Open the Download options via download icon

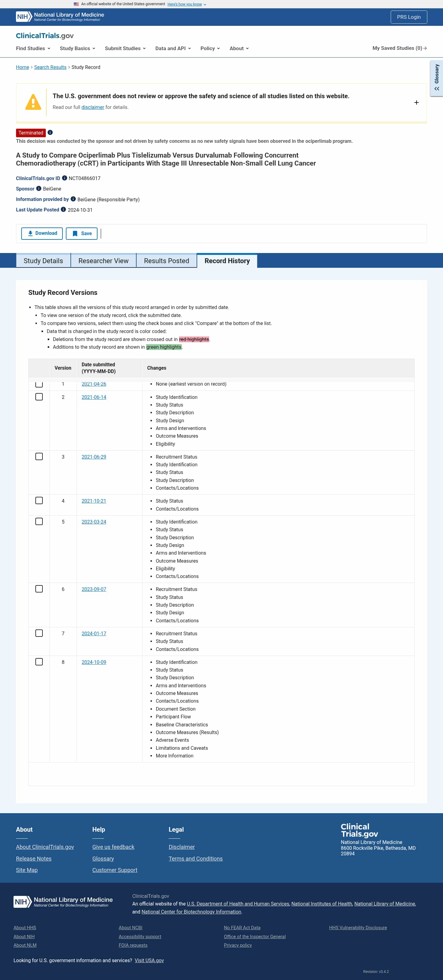pyautogui.click(x=30, y=233)
